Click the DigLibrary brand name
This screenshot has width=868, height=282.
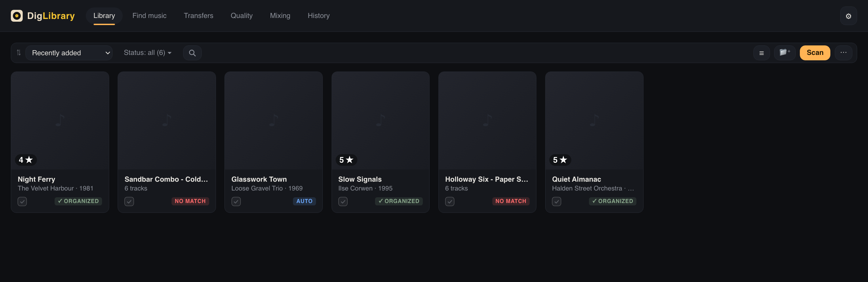[51, 16]
